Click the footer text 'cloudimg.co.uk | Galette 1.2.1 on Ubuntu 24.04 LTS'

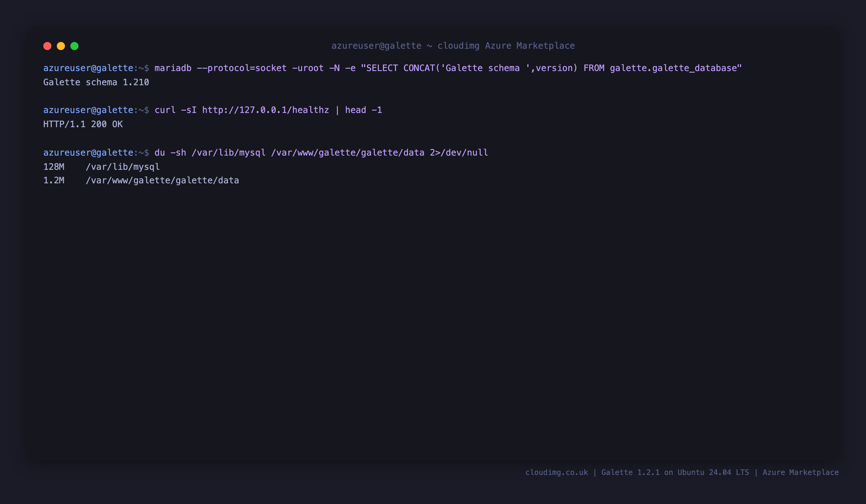coord(637,473)
